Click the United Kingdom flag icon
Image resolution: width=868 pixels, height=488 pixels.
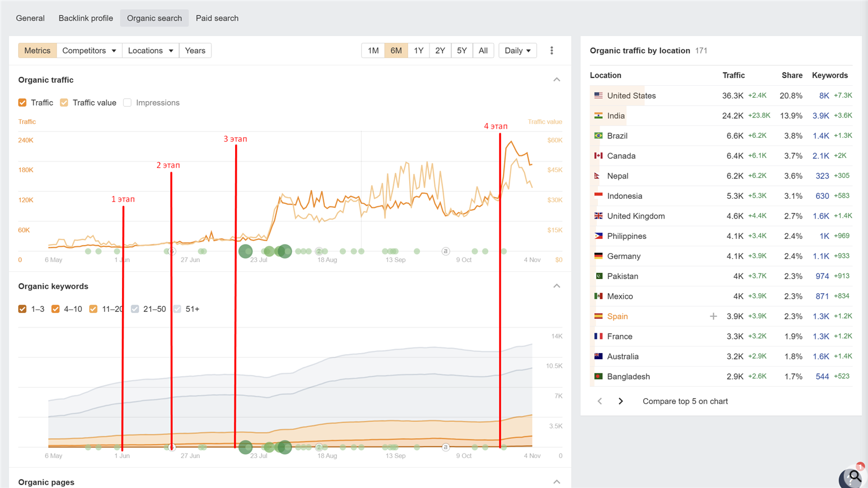point(598,216)
